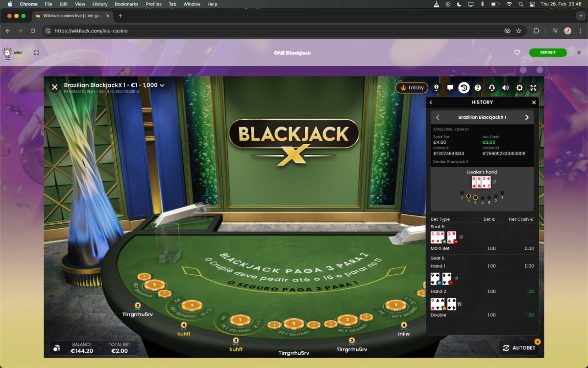588x368 pixels.
Task: Click the lightbulb tips icon
Action: (x=436, y=88)
